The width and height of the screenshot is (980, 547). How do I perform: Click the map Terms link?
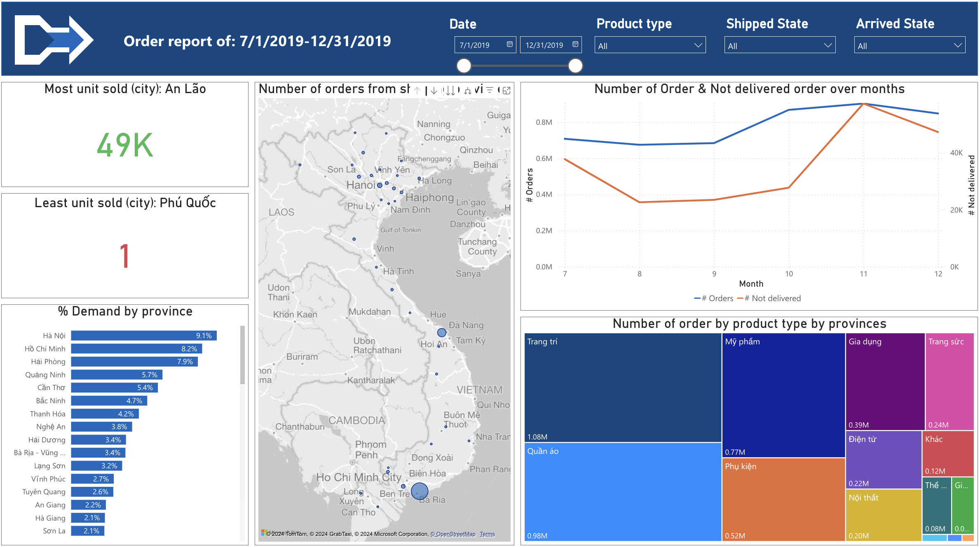click(x=487, y=534)
